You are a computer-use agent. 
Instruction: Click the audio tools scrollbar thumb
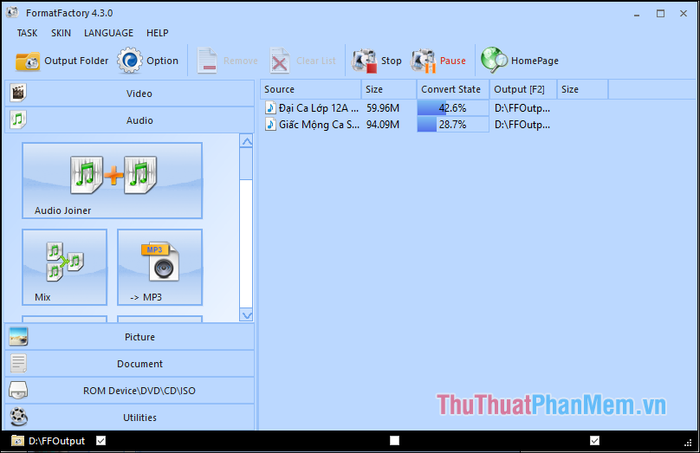246,164
